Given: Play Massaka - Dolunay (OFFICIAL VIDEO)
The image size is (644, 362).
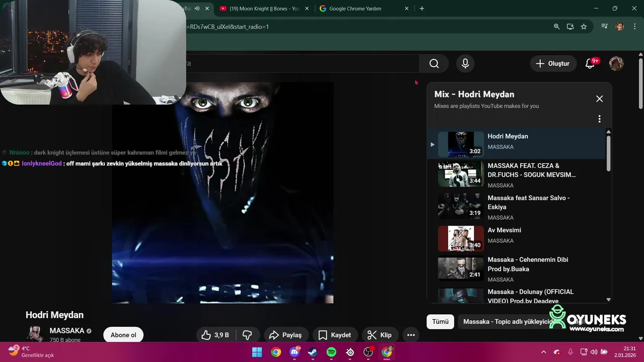Looking at the screenshot, I should [517, 296].
